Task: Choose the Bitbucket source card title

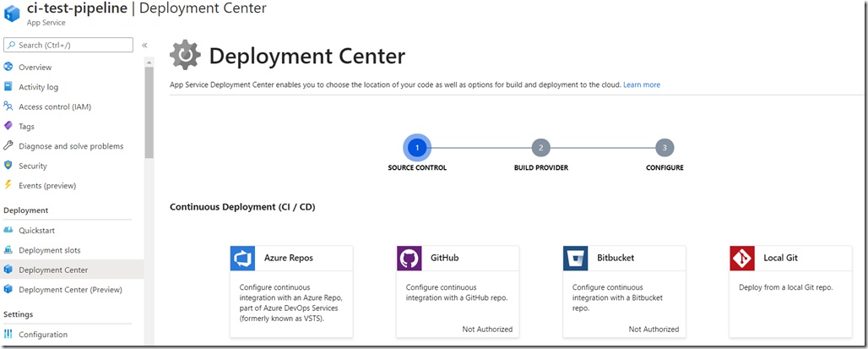Action: click(616, 258)
